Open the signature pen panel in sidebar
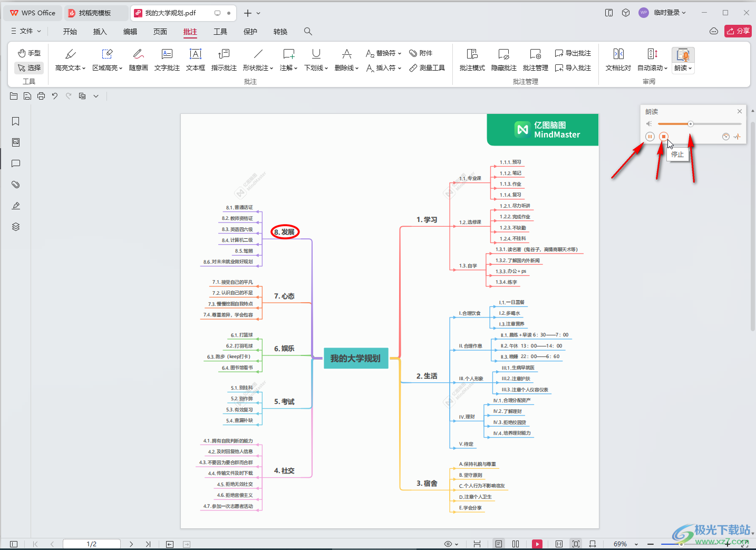The height and width of the screenshot is (550, 756). click(16, 206)
